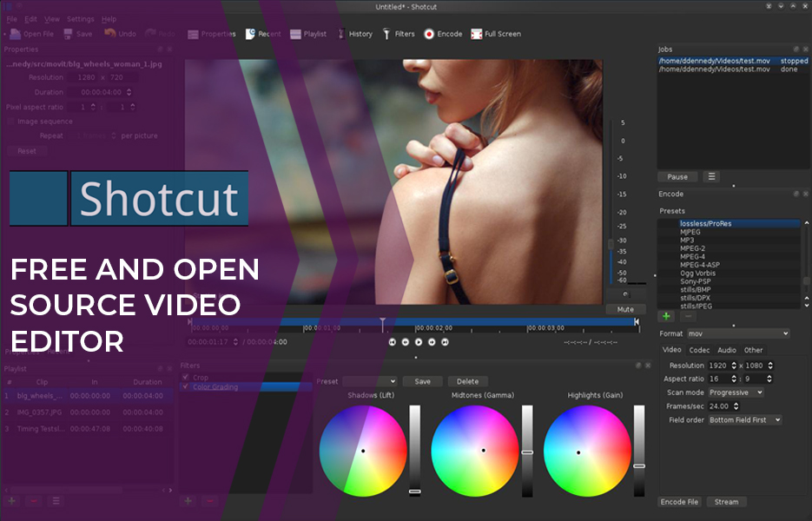Switch to the Other tab in Encode
Viewport: 812px width, 521px height.
coord(753,350)
